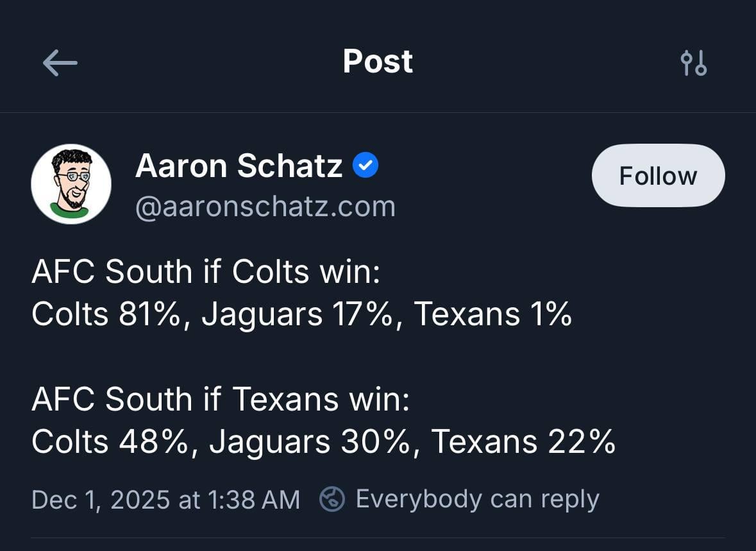This screenshot has height=551, width=756.
Task: Tap the "Post" header title
Action: (x=378, y=62)
